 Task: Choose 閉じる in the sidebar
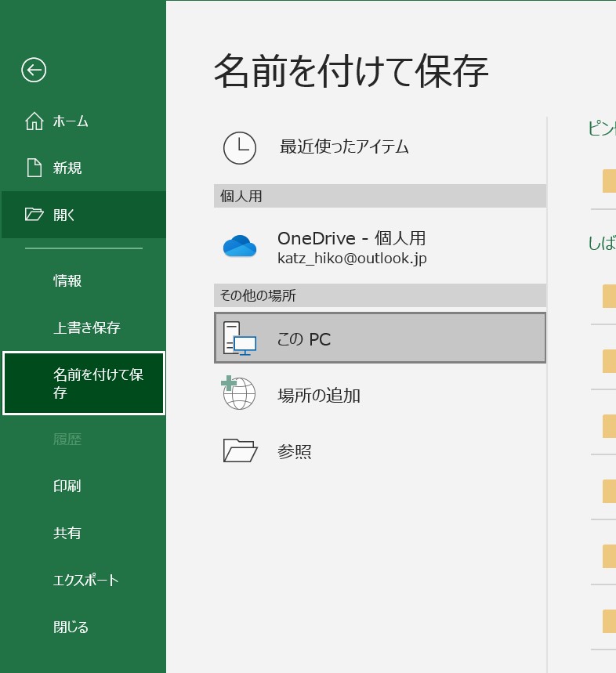click(x=84, y=627)
